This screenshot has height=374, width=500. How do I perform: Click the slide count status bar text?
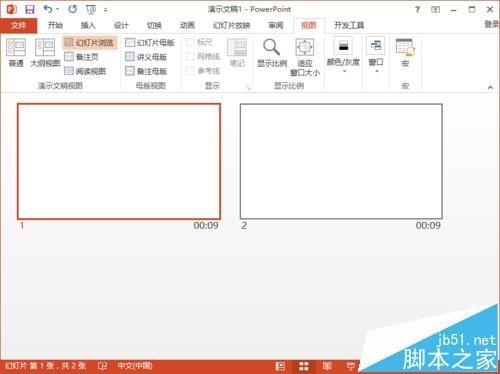click(46, 366)
